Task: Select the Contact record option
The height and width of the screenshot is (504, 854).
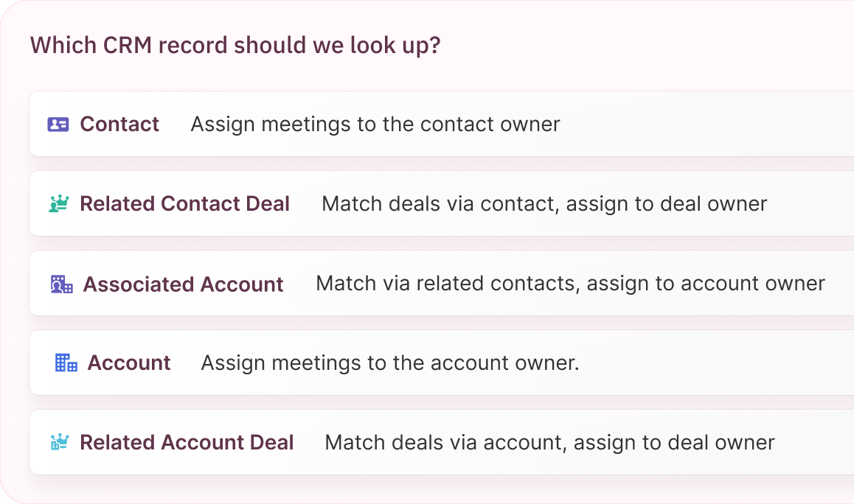Action: (x=119, y=125)
